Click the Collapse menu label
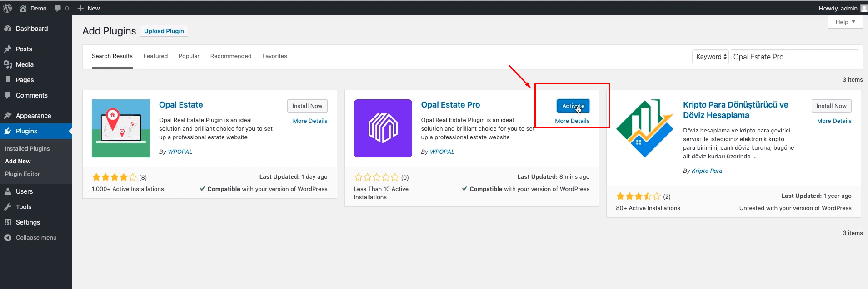Screen dimensions: 868x289 [36, 238]
